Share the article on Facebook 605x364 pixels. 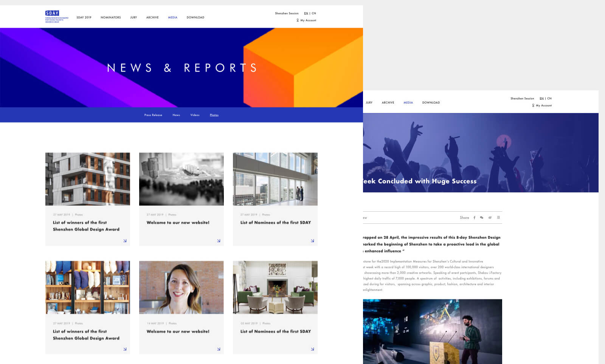(474, 218)
